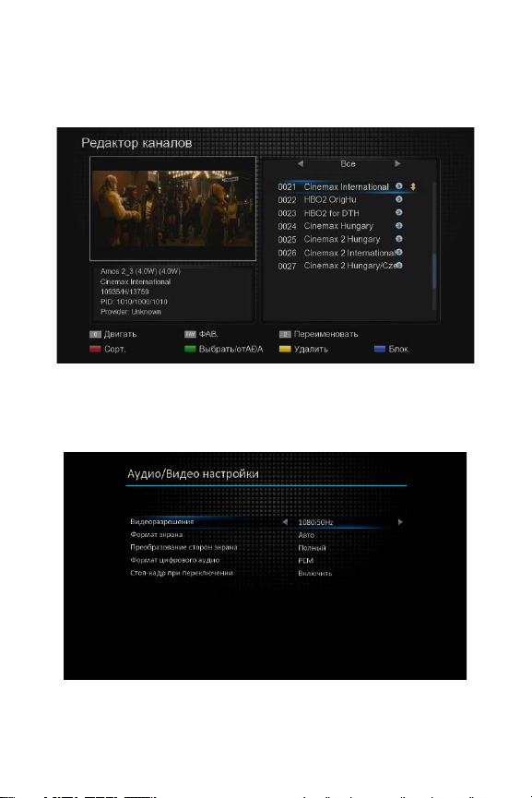Click the Переименовать key icon

point(285,334)
